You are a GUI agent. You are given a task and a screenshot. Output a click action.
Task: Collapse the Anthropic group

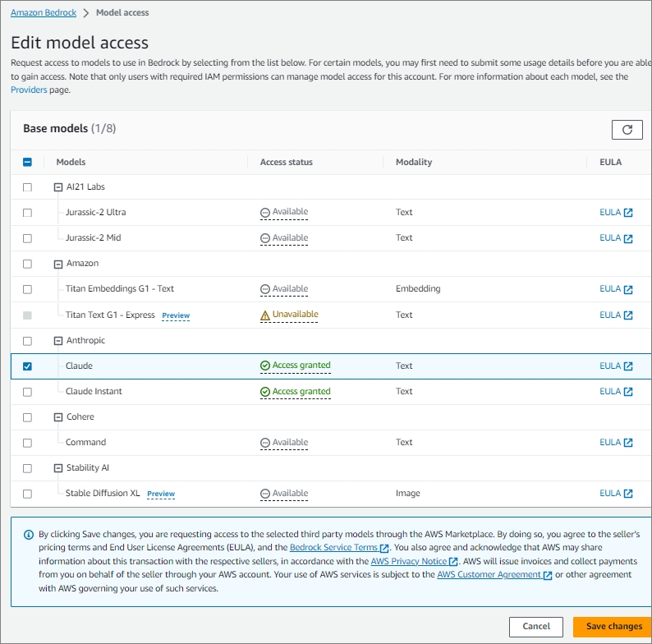(x=58, y=341)
